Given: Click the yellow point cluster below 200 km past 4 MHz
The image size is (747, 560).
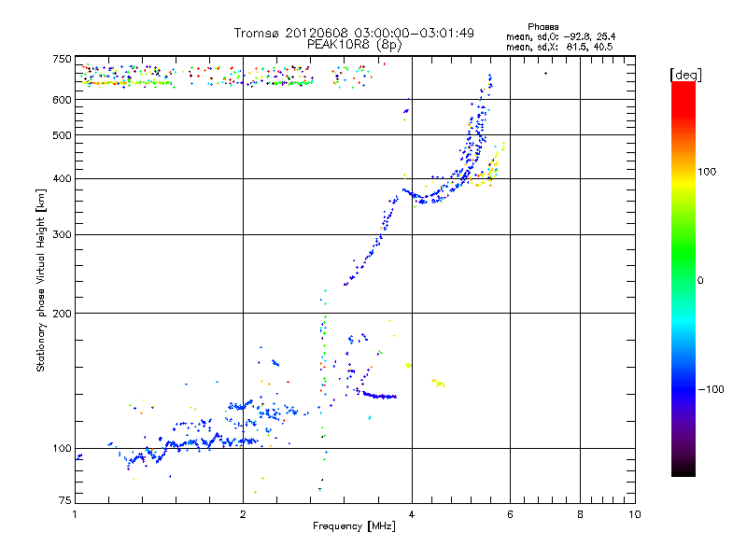Looking at the screenshot, I should click(x=438, y=383).
